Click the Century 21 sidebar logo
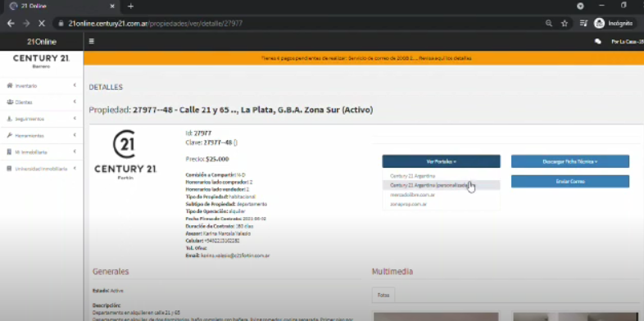Viewport: 644px width, 321px height. tap(42, 61)
